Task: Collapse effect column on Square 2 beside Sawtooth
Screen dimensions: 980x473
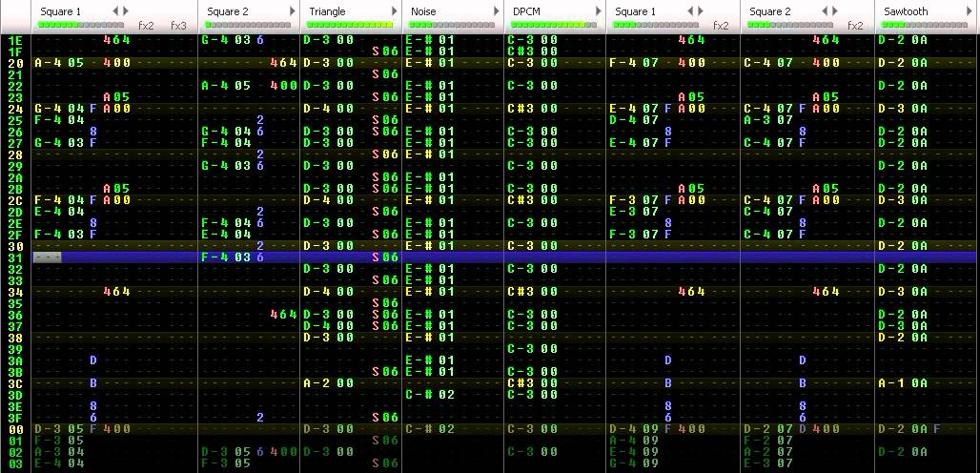Action: 825,11
